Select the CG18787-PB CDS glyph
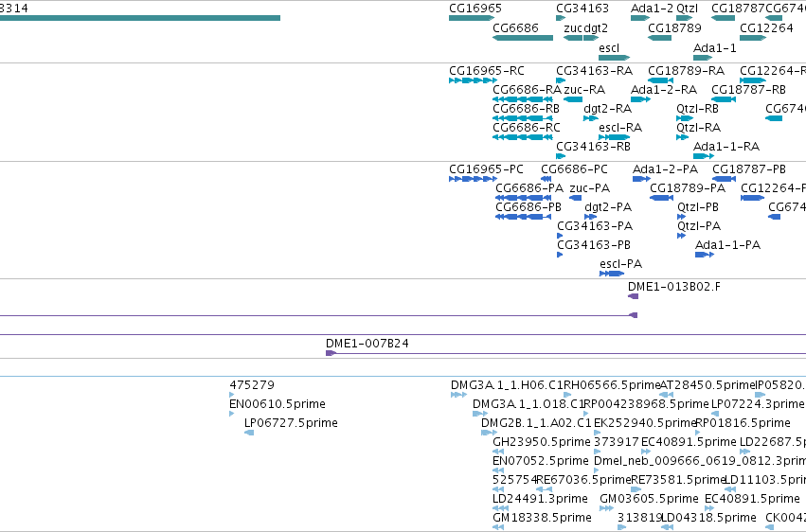The width and height of the screenshot is (806, 532). click(x=725, y=179)
